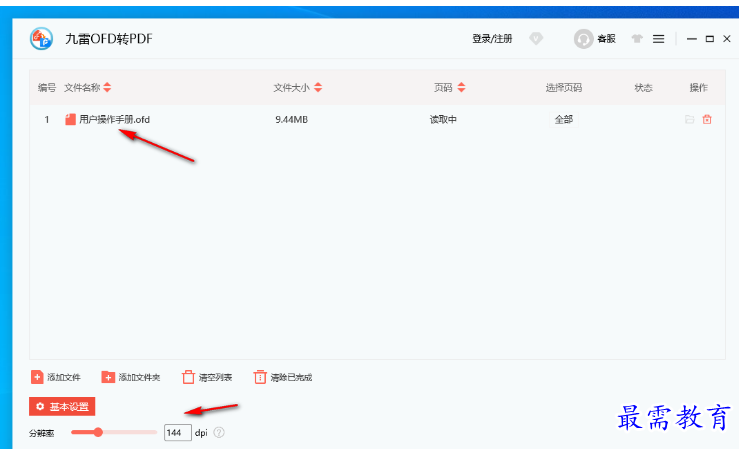The height and width of the screenshot is (449, 739).
Task: Click the 九雷OFD转PDF app logo
Action: [41, 39]
